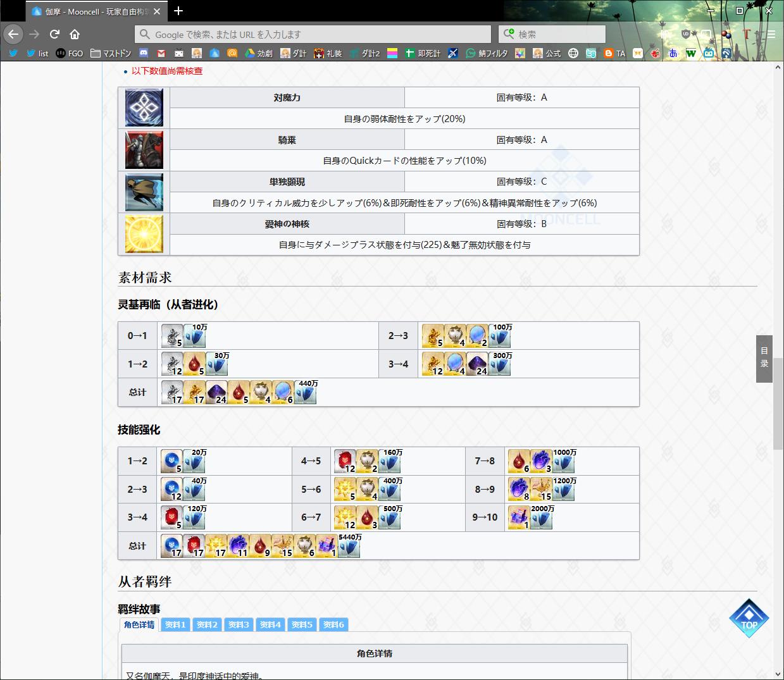Click the red drop icon in skill 7→8
The width and height of the screenshot is (784, 680).
coord(519,461)
